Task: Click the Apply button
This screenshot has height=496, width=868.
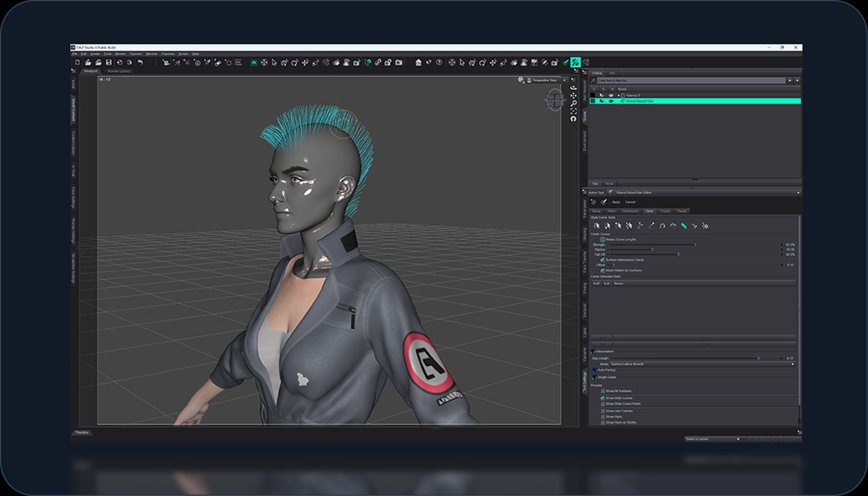Action: [x=616, y=201]
